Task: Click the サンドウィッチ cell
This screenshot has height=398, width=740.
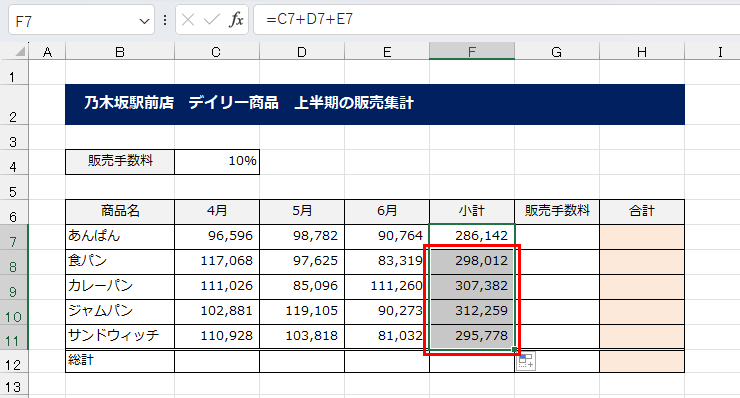Action: point(120,337)
